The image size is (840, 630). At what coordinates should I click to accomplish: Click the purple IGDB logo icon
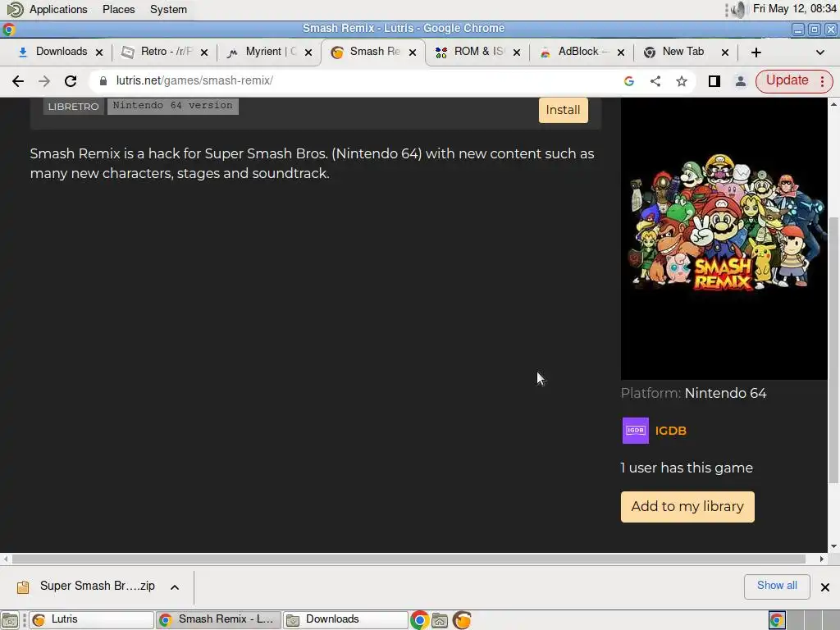point(636,431)
